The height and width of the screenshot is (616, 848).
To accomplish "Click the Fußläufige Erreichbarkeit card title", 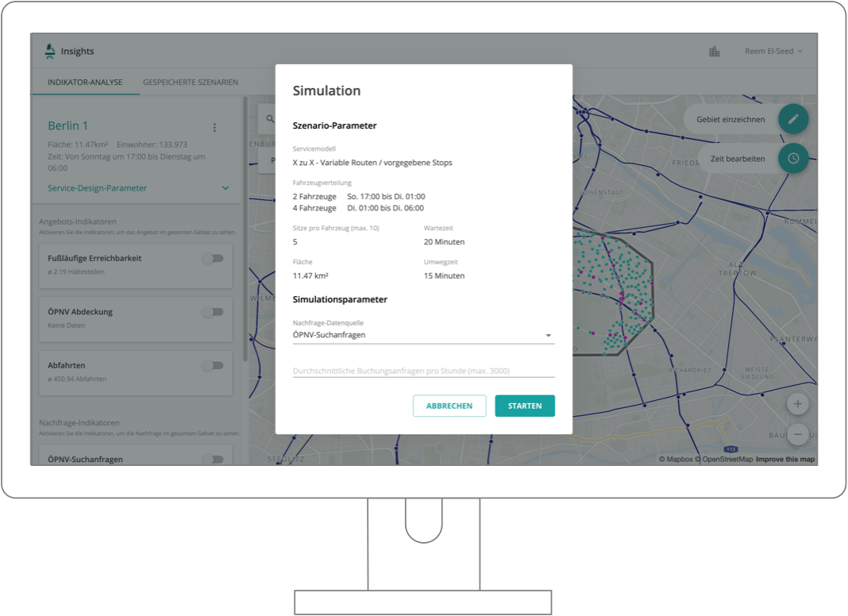I will 94,259.
